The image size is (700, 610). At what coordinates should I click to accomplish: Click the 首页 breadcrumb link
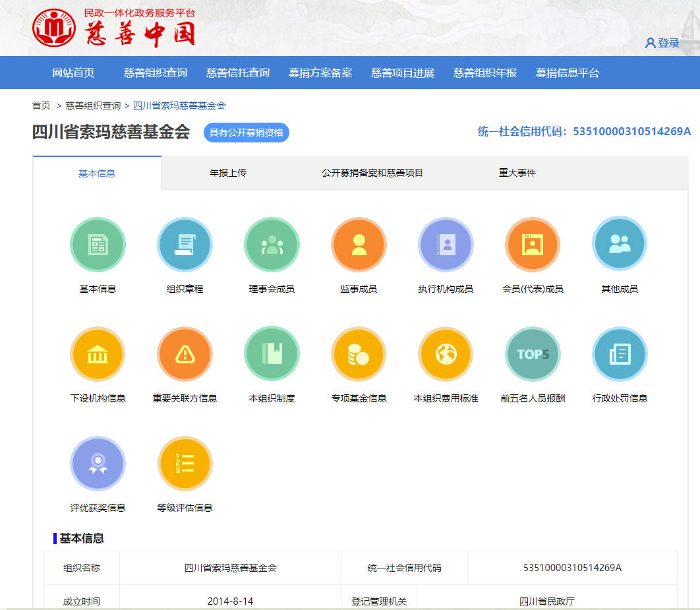41,106
